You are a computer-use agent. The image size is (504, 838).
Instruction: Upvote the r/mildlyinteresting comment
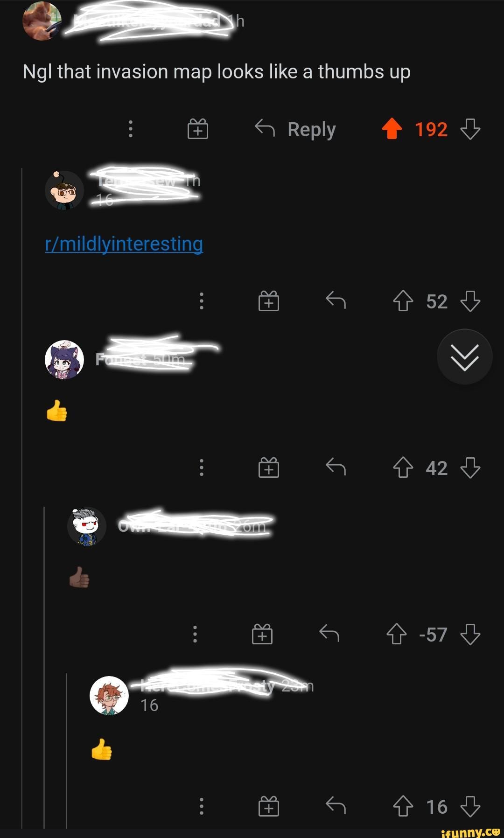(403, 301)
